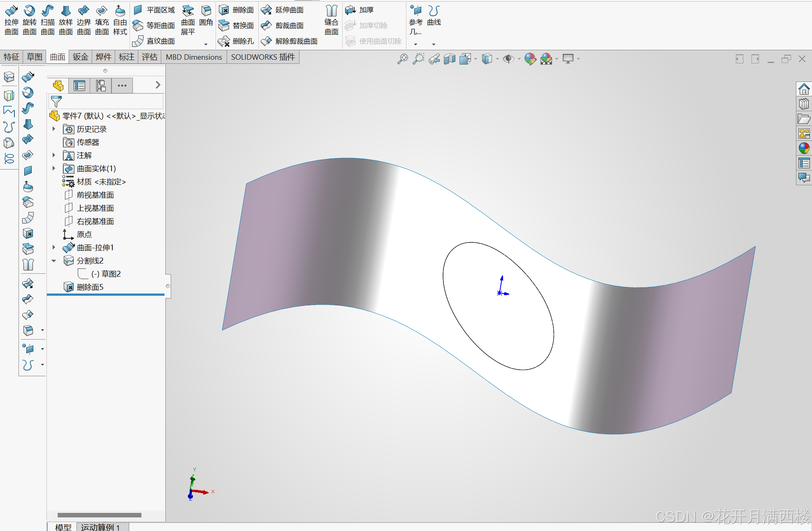
Task: Open the view settings monitor dropdown arrow
Action: coord(578,59)
